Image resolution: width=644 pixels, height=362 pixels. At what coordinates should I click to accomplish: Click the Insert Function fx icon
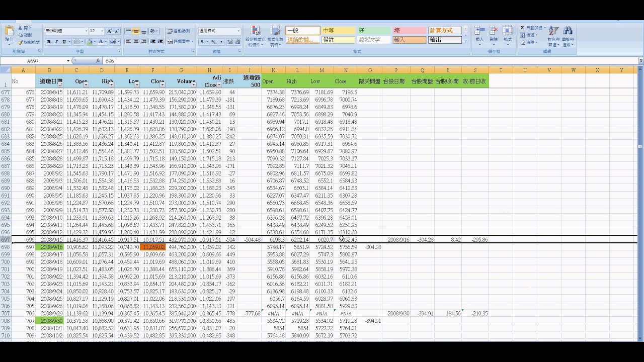[98, 61]
